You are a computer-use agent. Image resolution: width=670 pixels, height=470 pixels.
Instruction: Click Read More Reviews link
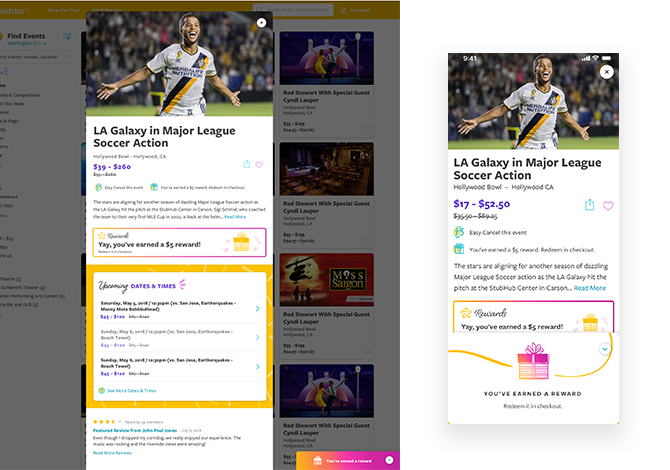coord(112,453)
